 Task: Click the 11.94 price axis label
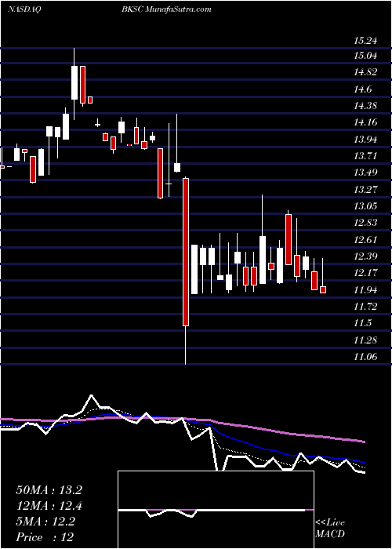365,289
